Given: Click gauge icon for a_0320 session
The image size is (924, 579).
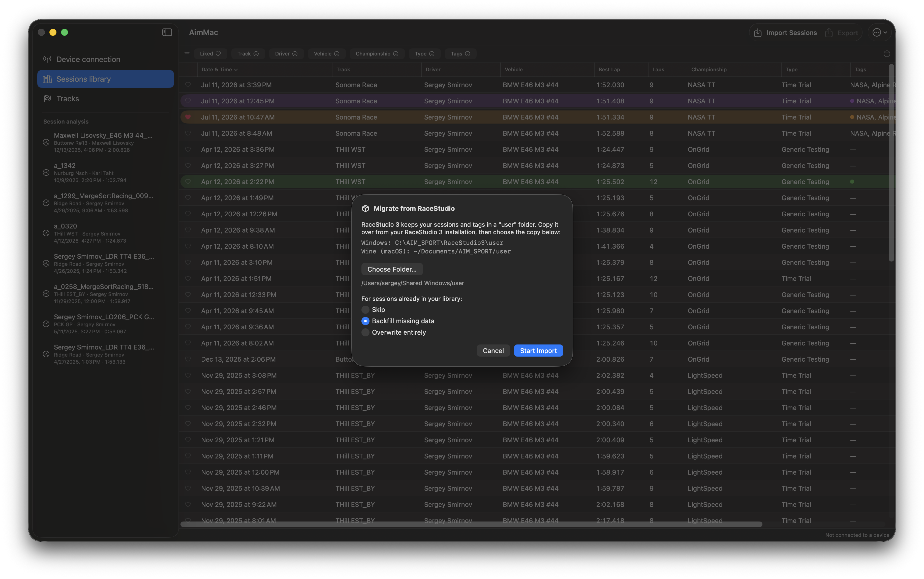Looking at the screenshot, I should coord(46,233).
